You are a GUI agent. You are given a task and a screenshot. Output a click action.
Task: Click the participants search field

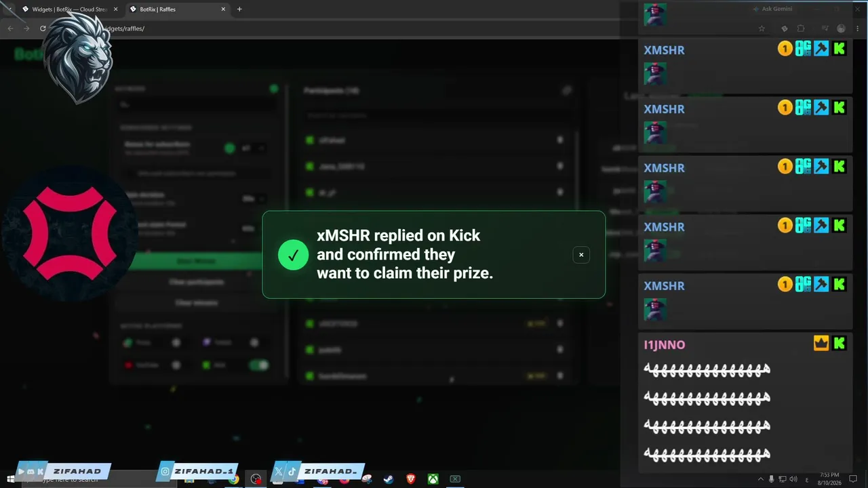click(x=438, y=115)
